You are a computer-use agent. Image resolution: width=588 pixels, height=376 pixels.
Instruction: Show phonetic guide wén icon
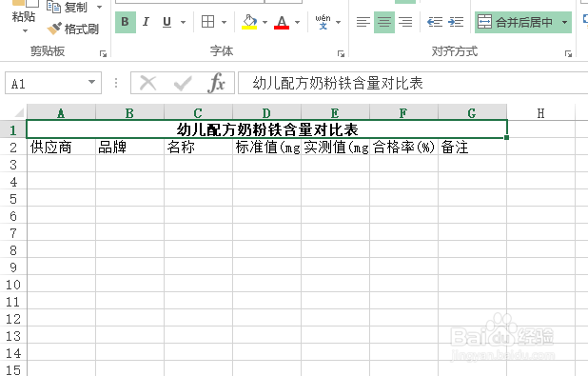tap(323, 22)
